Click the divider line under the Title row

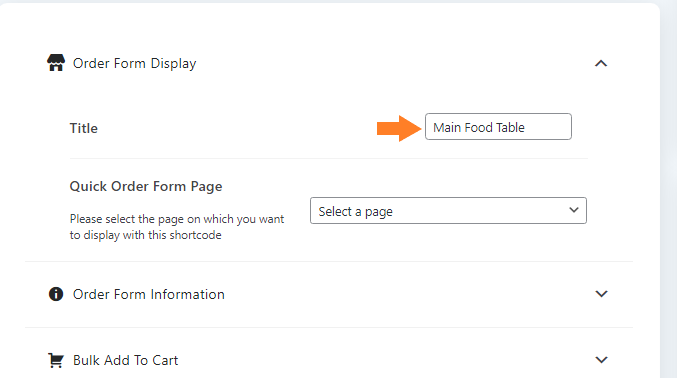[329, 159]
